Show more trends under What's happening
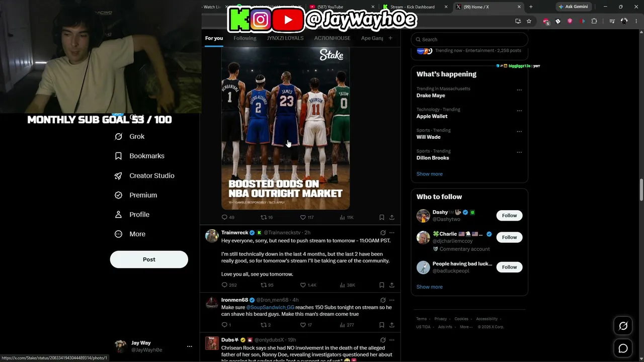The width and height of the screenshot is (644, 362). coord(430,174)
